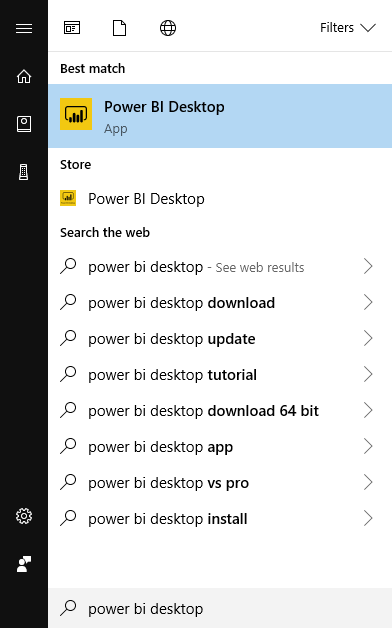This screenshot has height=628, width=392.
Task: Click the small Power BI icon under Store
Action: (x=68, y=198)
